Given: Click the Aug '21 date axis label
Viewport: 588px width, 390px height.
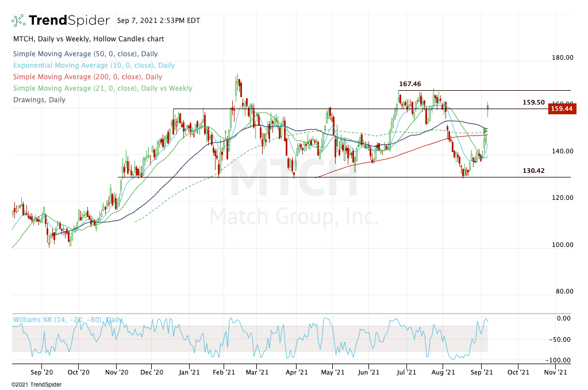Looking at the screenshot, I should coord(443,372).
